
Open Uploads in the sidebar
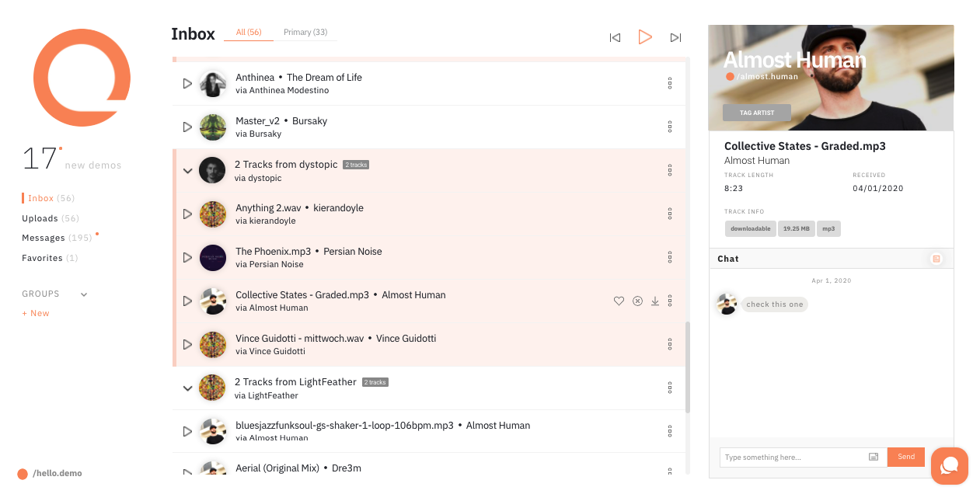(51, 218)
